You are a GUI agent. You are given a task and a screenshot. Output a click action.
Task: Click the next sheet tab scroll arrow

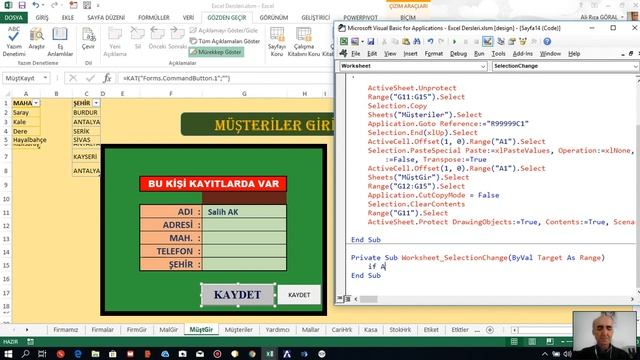point(27,330)
